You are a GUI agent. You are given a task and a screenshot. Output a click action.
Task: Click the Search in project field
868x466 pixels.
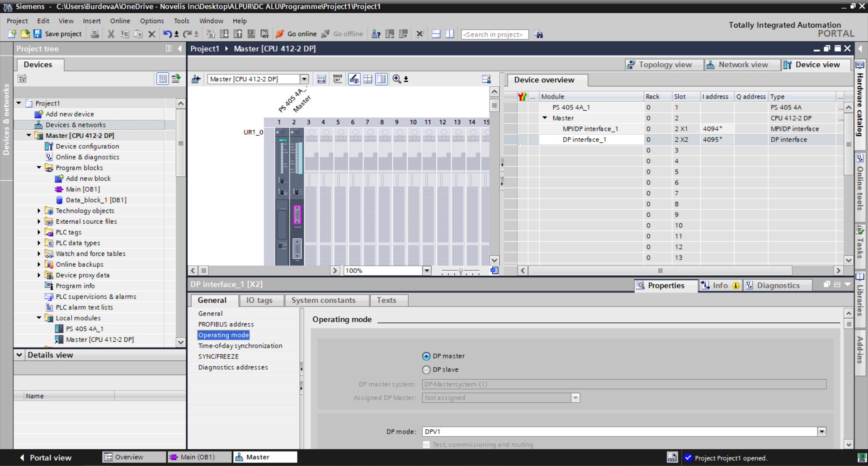(x=494, y=34)
